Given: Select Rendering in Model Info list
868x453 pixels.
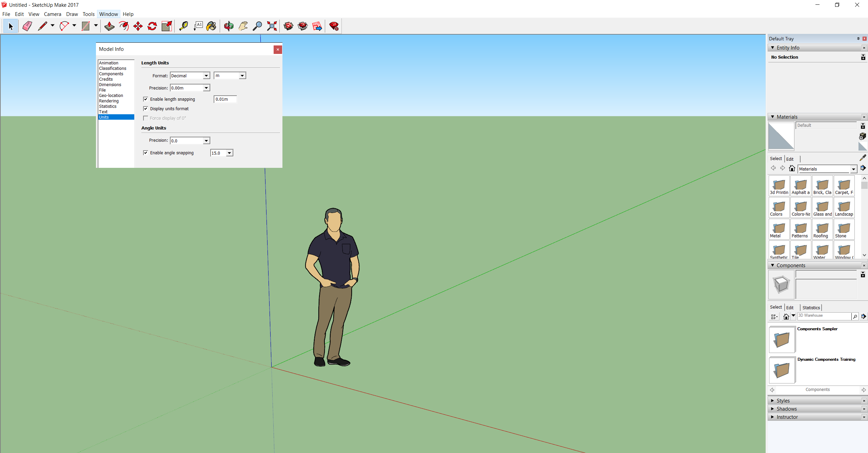Looking at the screenshot, I should (109, 101).
